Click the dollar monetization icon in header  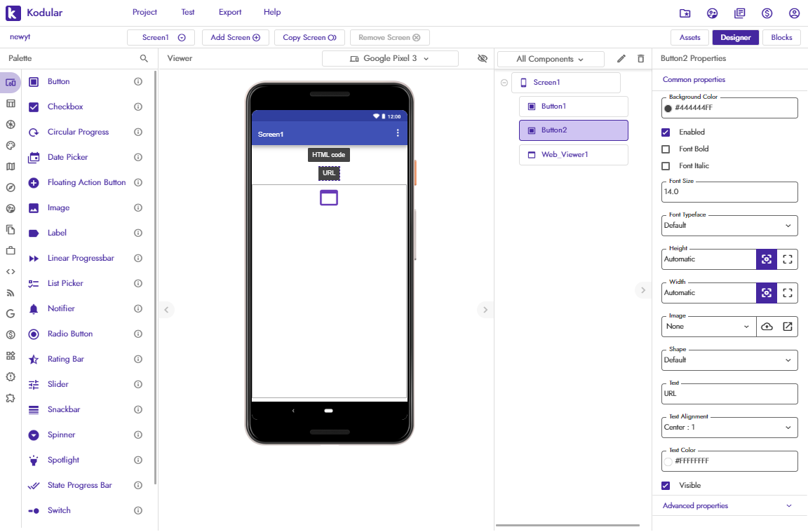click(x=767, y=13)
